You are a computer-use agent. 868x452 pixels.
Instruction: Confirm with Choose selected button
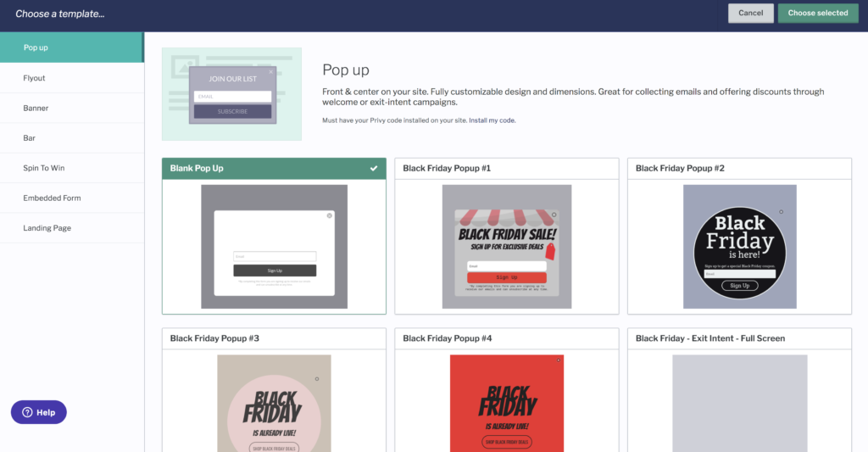click(818, 14)
